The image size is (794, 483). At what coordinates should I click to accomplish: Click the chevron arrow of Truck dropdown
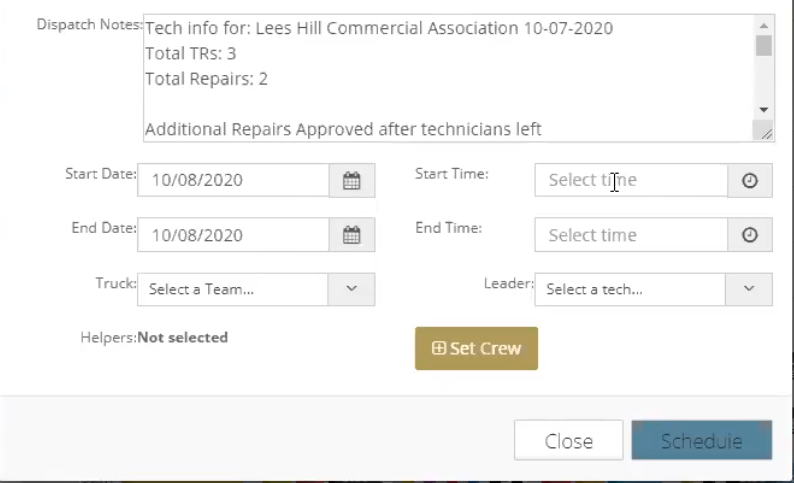351,289
